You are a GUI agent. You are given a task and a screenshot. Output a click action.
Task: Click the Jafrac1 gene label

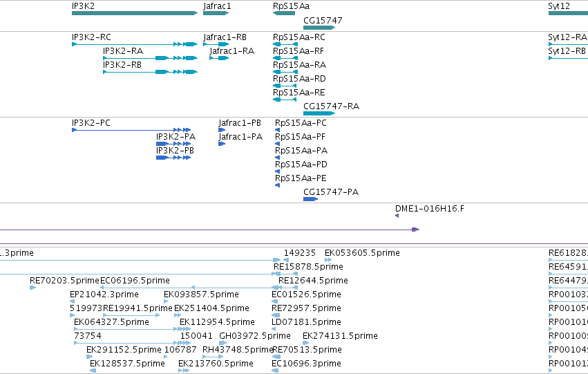217,6
